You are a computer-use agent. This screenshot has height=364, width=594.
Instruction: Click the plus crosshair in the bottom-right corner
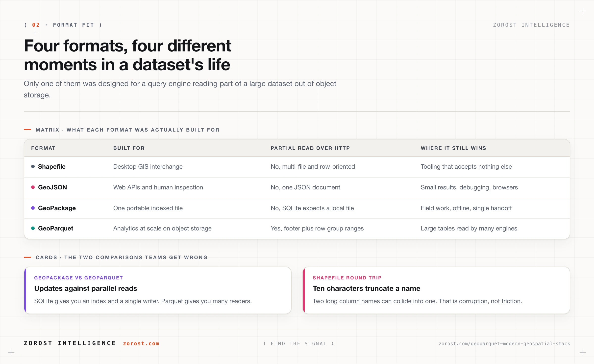(x=583, y=352)
